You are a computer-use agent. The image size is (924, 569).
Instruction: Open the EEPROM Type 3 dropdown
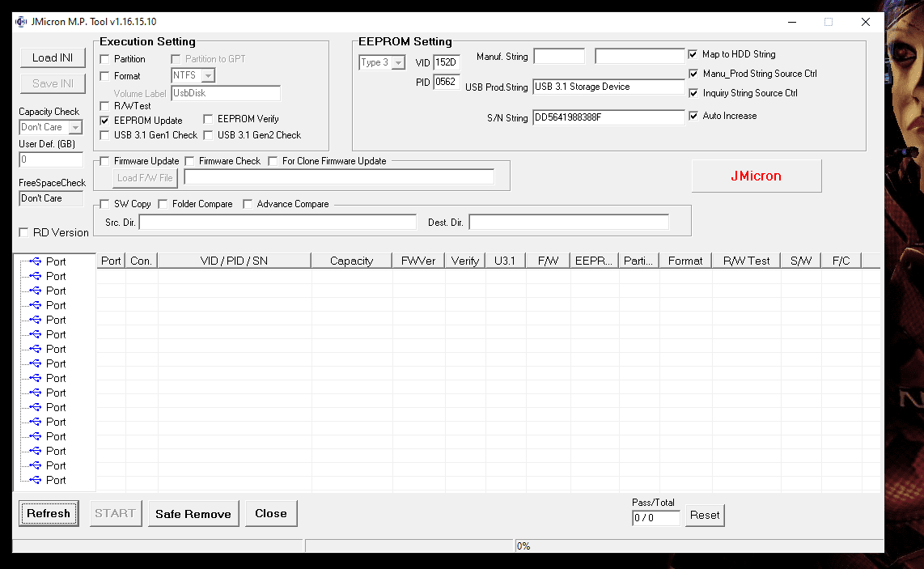[398, 62]
